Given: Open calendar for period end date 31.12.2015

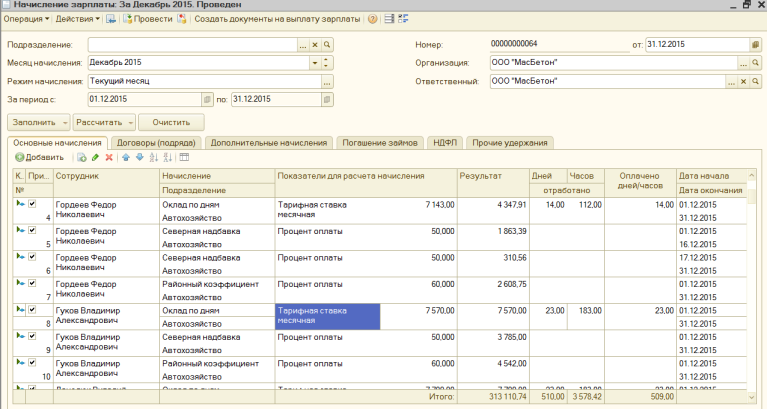Looking at the screenshot, I should click(x=327, y=100).
